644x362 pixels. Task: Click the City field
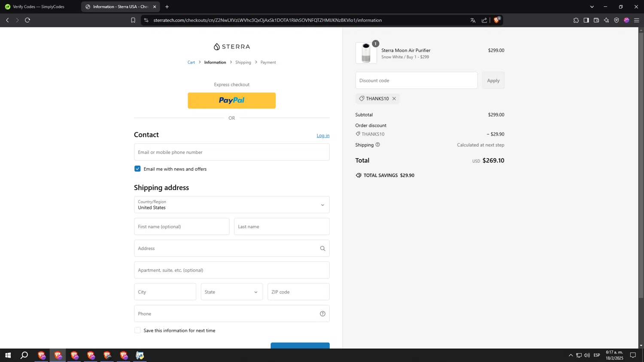(165, 292)
